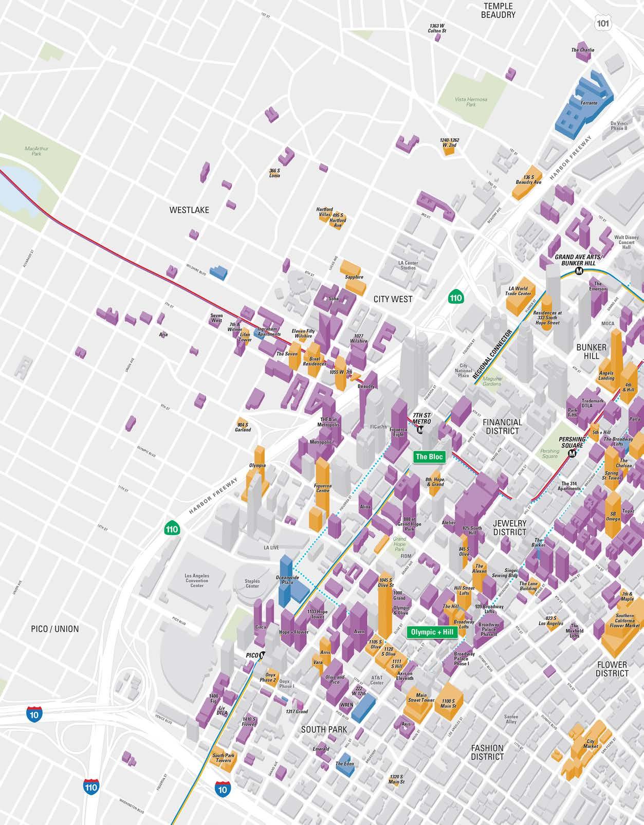Select the Westlake neighborhood label

[x=189, y=210]
